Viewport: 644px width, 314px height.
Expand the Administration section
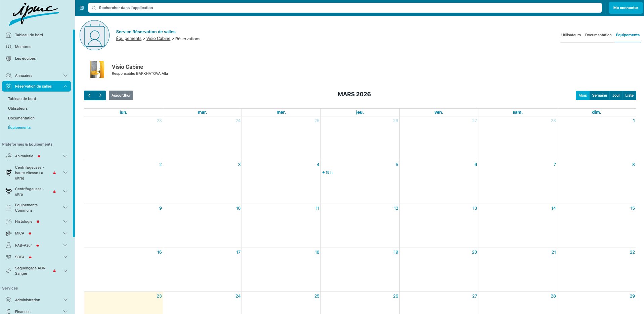[66, 300]
